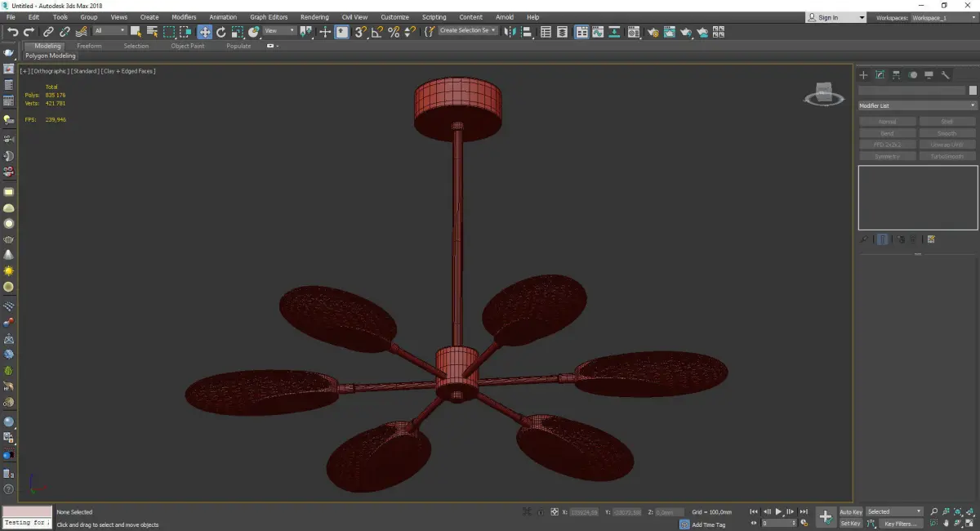Click the Zoom Extents All navigation icon

click(x=969, y=511)
